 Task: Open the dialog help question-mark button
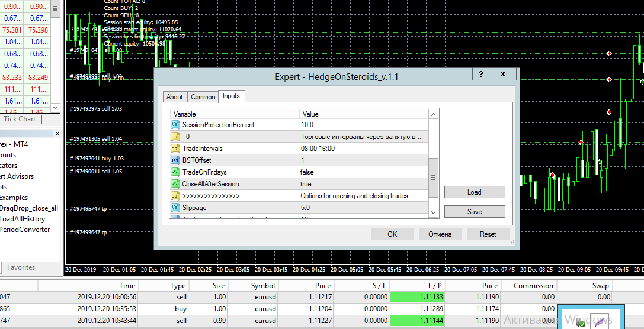481,74
